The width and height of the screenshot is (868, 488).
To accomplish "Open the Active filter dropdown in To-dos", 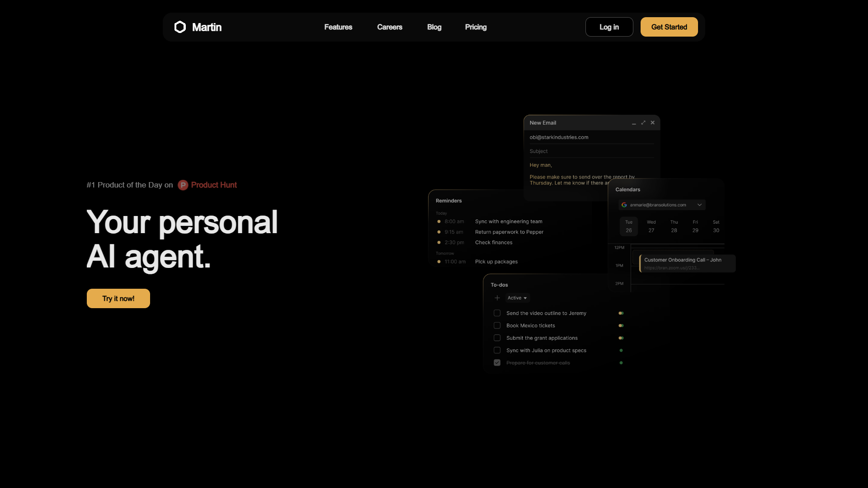I will click(x=517, y=298).
